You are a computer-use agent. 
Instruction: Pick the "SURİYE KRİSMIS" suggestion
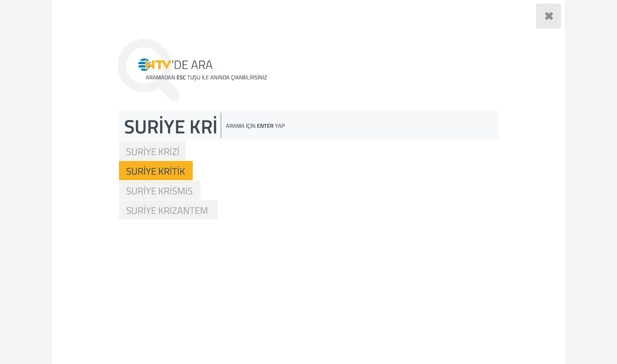[159, 191]
